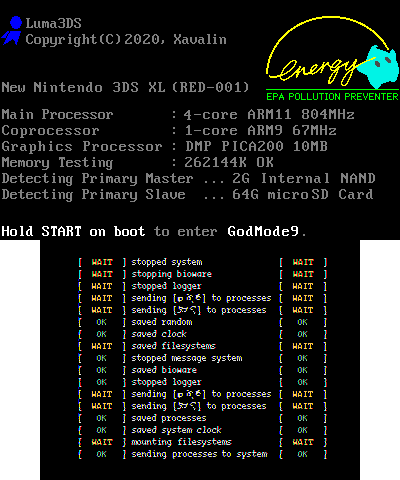Click the cyan mascot on Energy logo
The image size is (400, 480).
point(379,67)
